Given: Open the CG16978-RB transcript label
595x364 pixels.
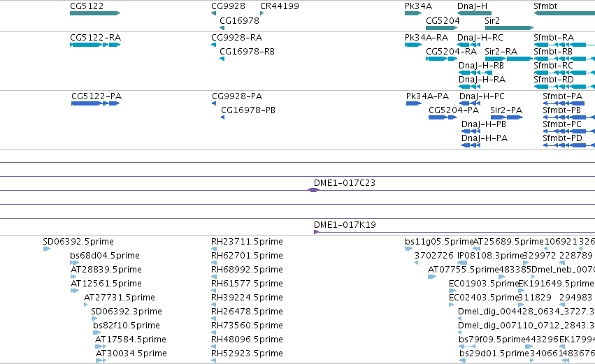Looking at the screenshot, I should (x=247, y=52).
